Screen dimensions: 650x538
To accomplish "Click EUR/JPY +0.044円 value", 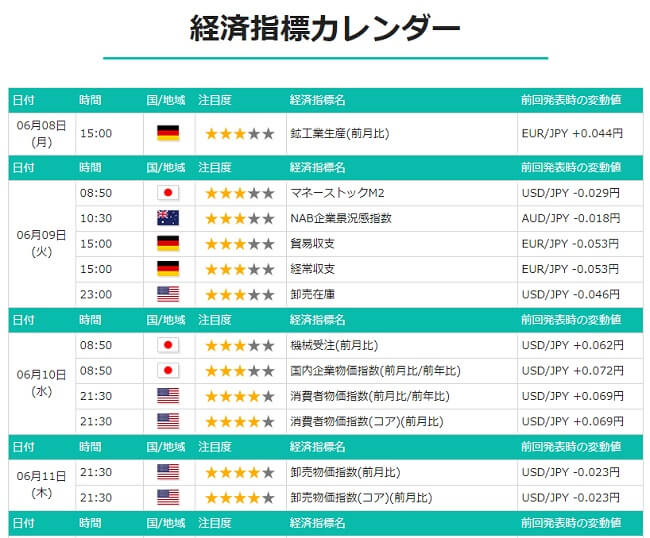I will [572, 133].
